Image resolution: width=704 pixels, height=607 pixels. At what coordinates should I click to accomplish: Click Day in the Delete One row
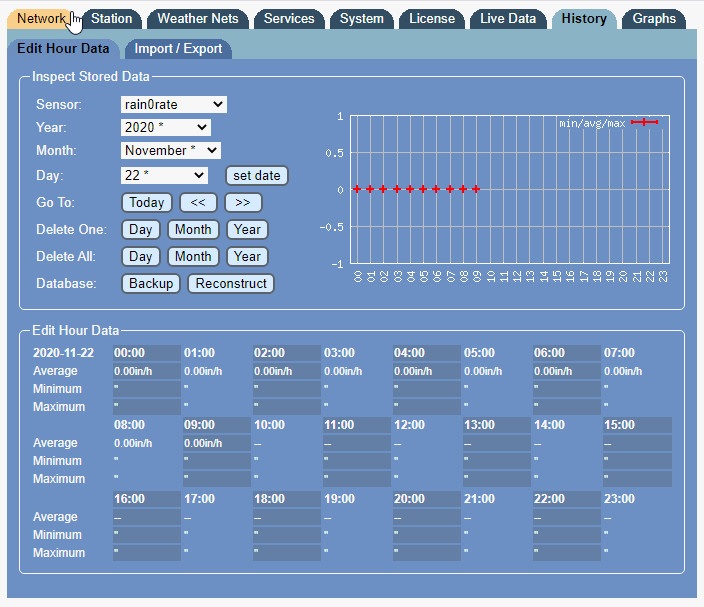coord(141,229)
